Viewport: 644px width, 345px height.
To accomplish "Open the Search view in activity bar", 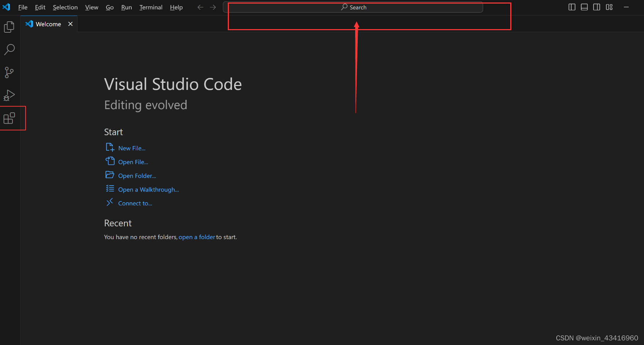I will (9, 50).
